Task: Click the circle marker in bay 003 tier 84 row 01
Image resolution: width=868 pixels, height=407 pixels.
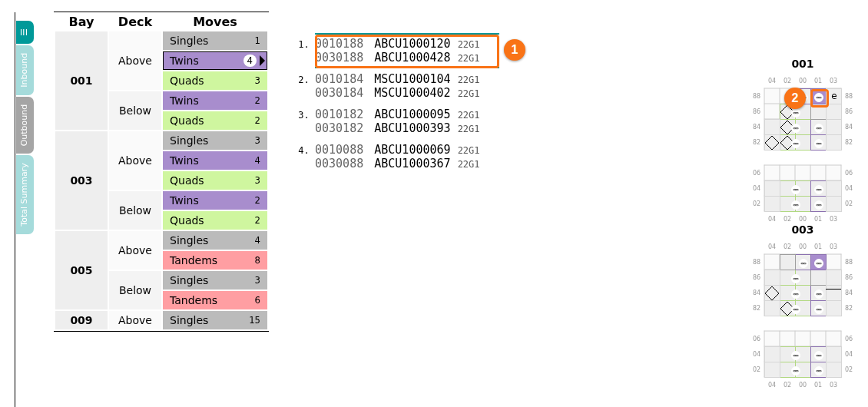Action: 819,294
